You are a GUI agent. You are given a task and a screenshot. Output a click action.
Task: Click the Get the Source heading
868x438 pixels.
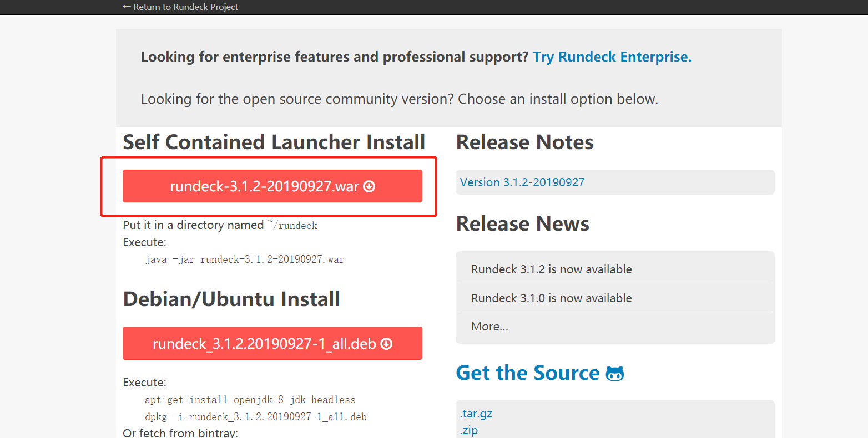(527, 373)
